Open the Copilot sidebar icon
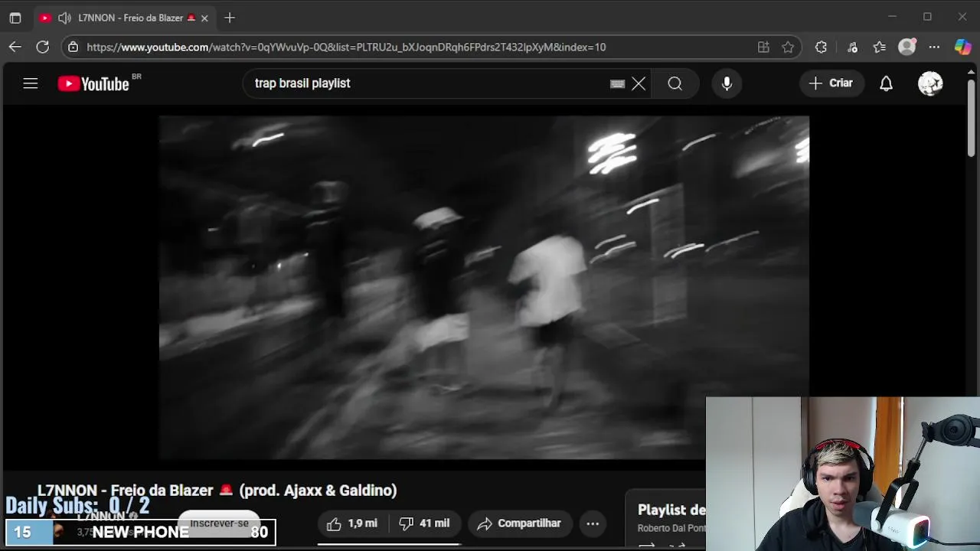Image resolution: width=980 pixels, height=551 pixels. tap(963, 47)
